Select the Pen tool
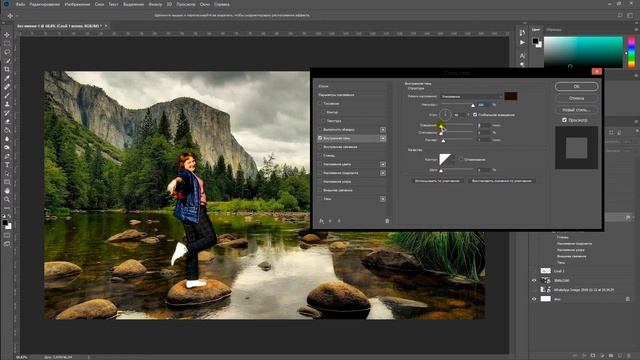This screenshot has width=640, height=360. [7, 156]
